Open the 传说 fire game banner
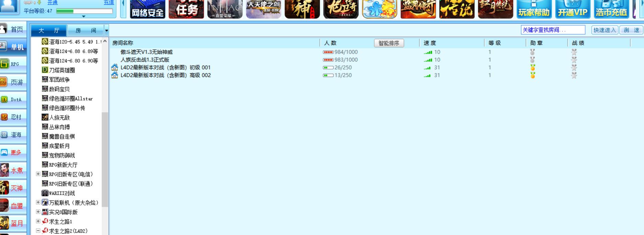This screenshot has width=644, height=235. pyautogui.click(x=457, y=9)
